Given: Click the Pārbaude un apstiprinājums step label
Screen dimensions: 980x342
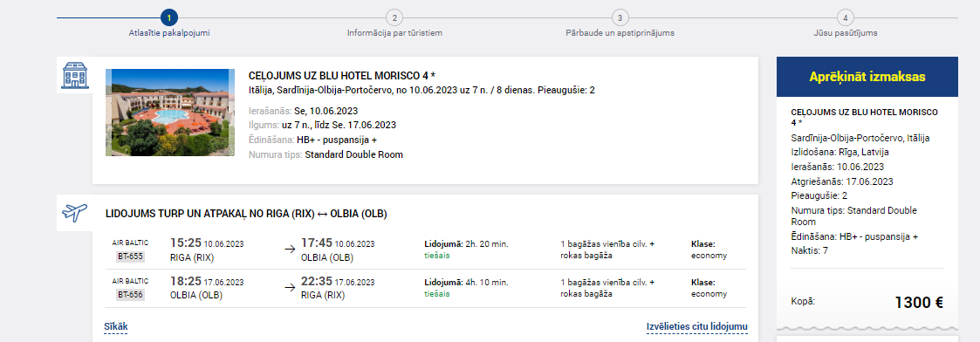Looking at the screenshot, I should 620,33.
